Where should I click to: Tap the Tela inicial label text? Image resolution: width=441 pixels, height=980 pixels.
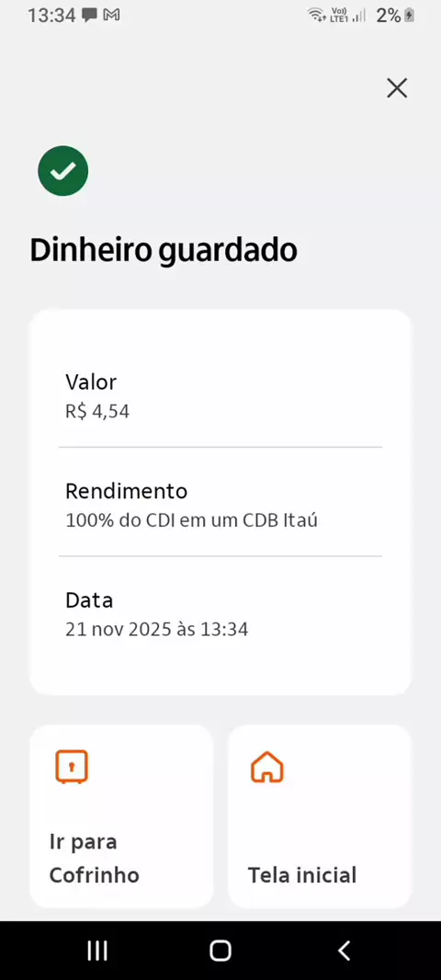coord(302,874)
